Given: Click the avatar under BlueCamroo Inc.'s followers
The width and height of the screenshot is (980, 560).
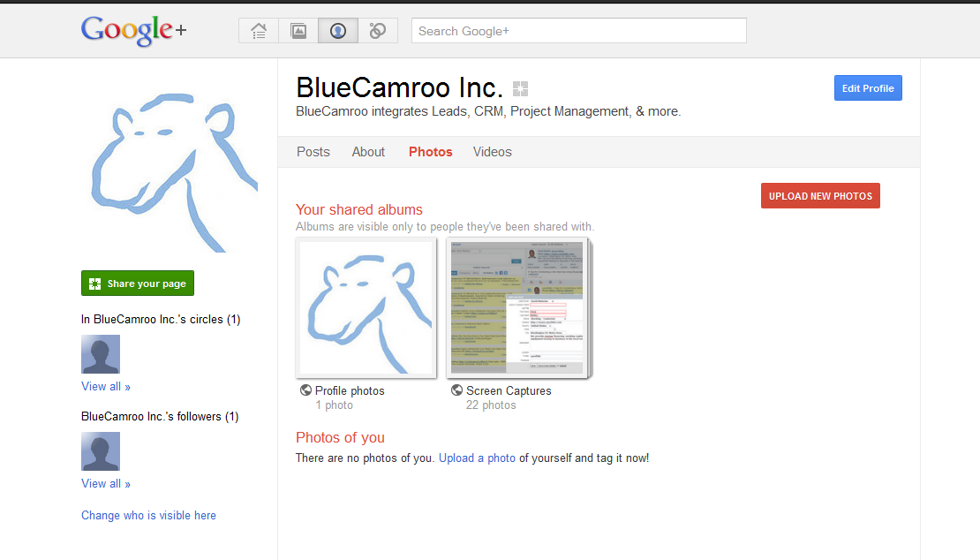Looking at the screenshot, I should (x=101, y=451).
